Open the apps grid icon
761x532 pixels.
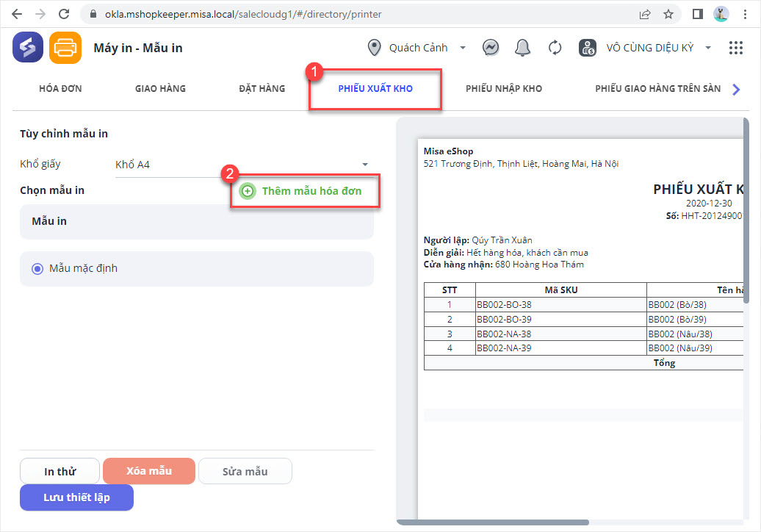pyautogui.click(x=736, y=48)
